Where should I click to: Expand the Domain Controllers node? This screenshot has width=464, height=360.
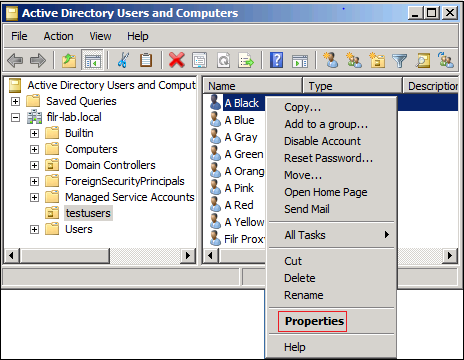34,165
